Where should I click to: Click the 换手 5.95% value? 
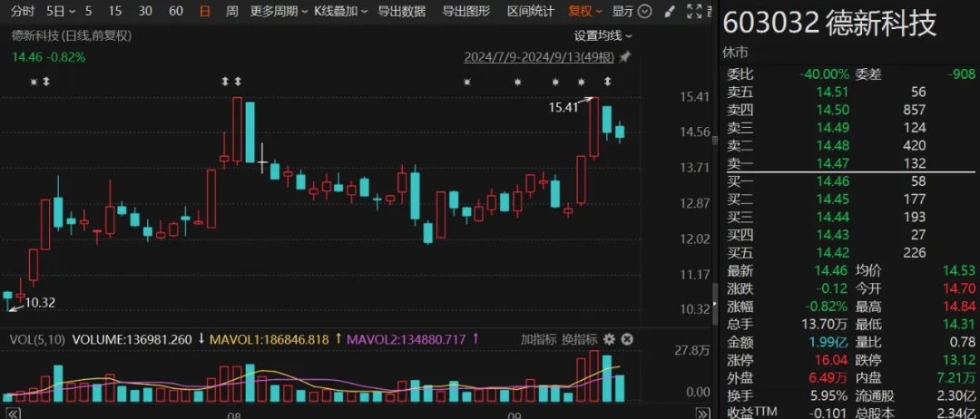point(828,396)
